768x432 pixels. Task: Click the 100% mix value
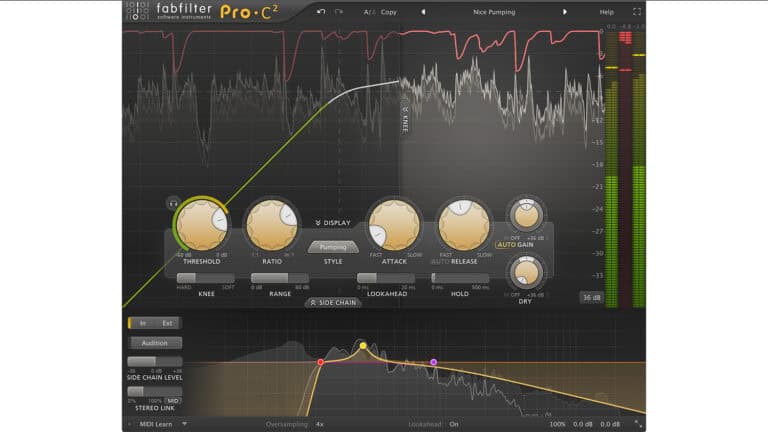[x=557, y=424]
